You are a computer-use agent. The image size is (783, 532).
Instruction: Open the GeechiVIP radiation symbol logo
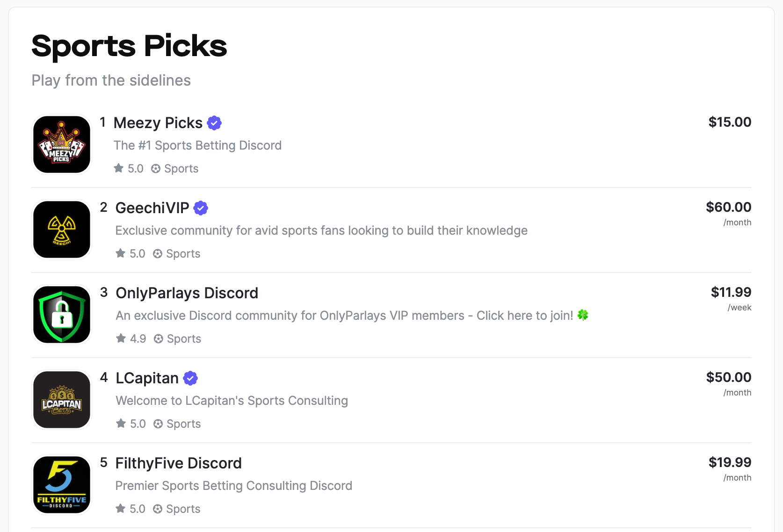(x=61, y=229)
